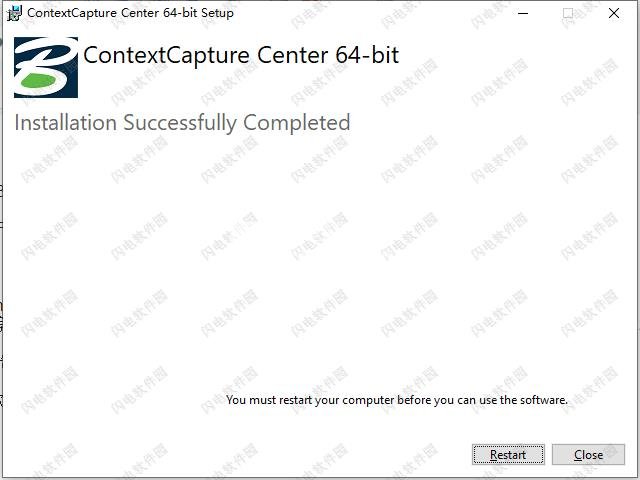Click the word Completed in the heading
The image size is (640, 480).
297,122
